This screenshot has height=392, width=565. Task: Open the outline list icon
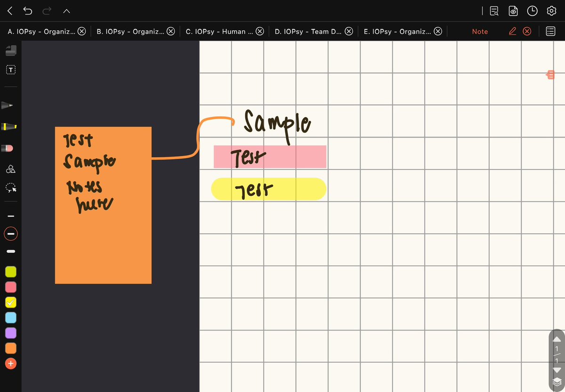(550, 32)
